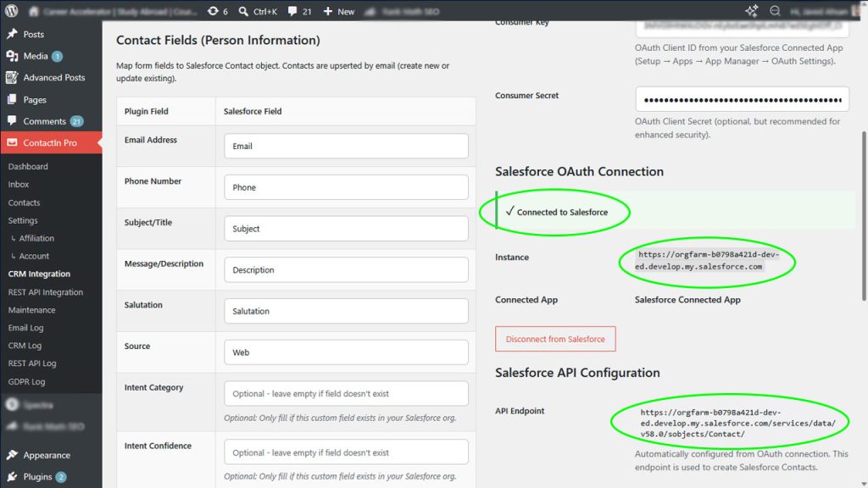Open CRM Integration page

pos(39,274)
